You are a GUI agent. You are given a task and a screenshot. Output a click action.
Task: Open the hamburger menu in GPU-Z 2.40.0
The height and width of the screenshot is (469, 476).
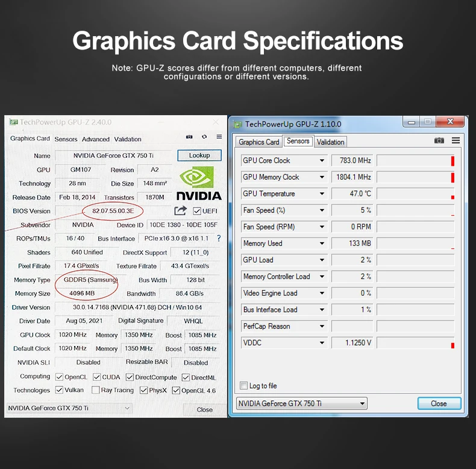click(x=219, y=137)
